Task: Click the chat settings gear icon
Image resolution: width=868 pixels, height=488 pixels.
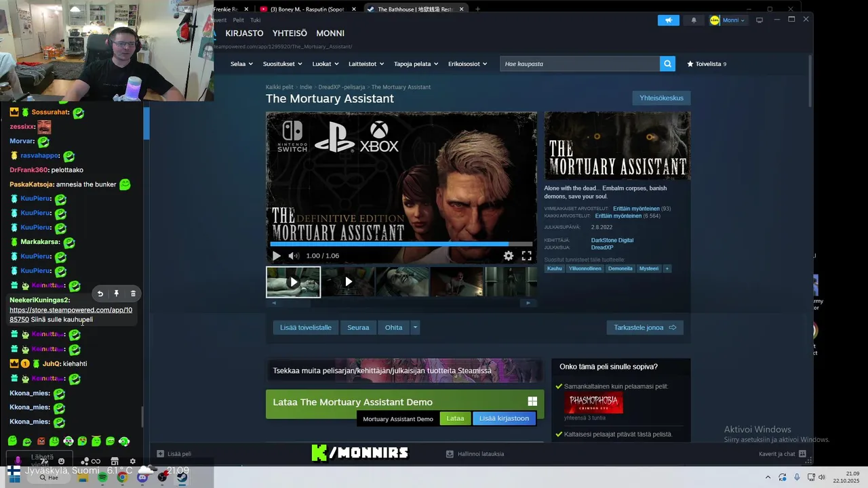Action: click(x=133, y=461)
